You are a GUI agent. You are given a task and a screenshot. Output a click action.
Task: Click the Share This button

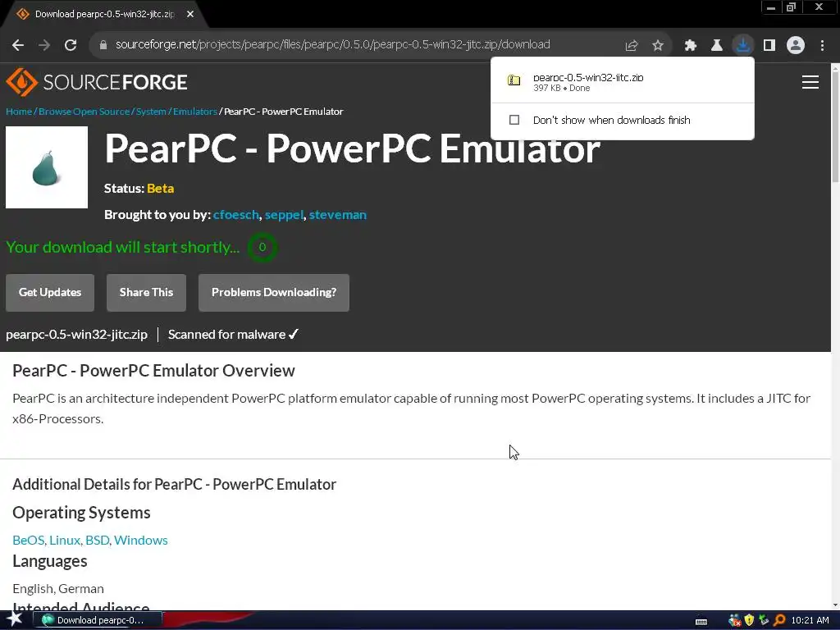pyautogui.click(x=146, y=293)
